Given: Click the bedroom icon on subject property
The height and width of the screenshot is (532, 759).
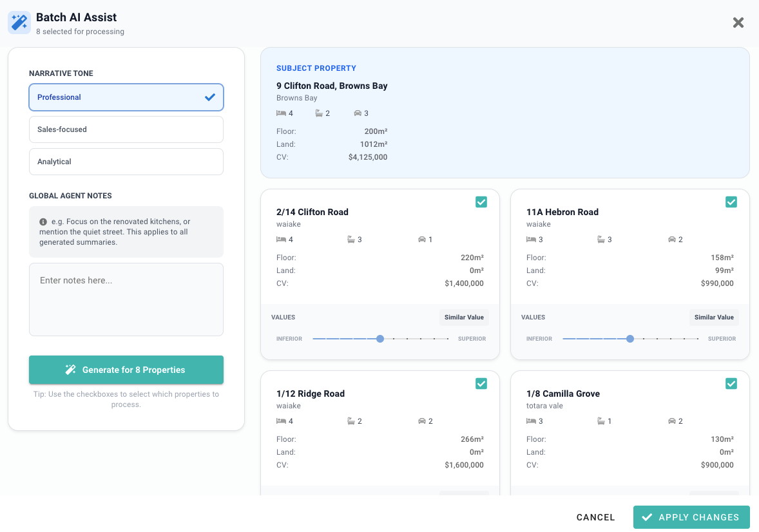Looking at the screenshot, I should tap(281, 113).
